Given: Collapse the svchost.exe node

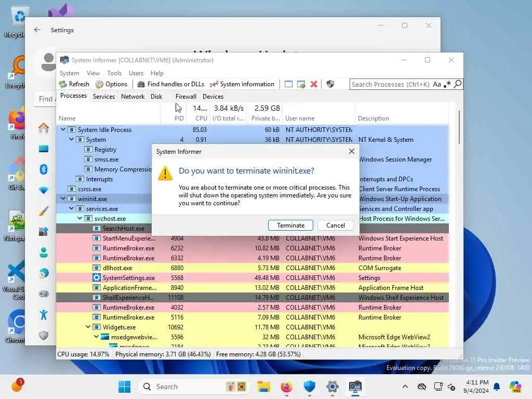Looking at the screenshot, I should pyautogui.click(x=79, y=218).
